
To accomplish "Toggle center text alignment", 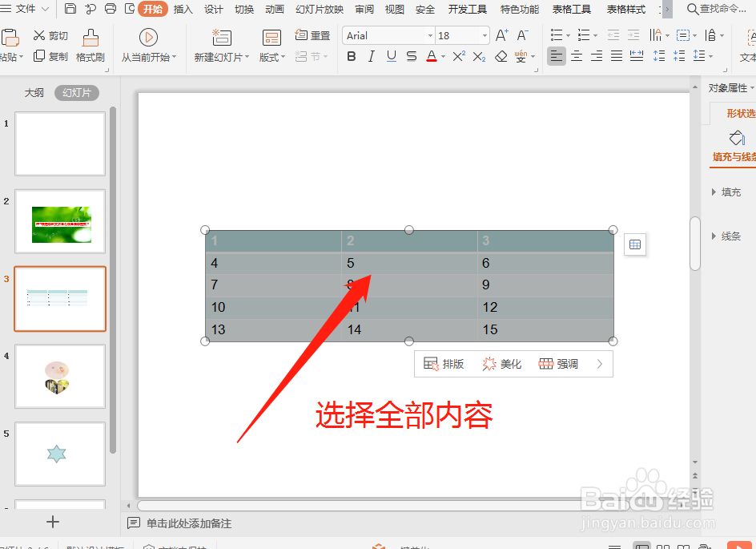I will [577, 56].
